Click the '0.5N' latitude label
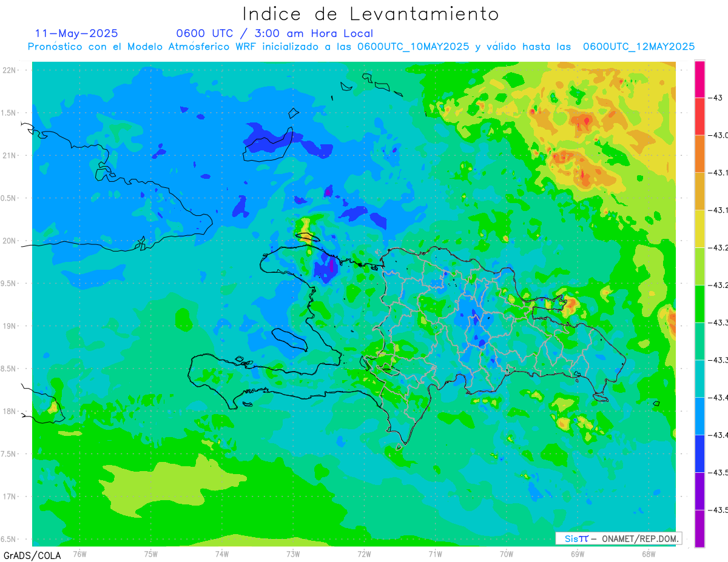This screenshot has width=728, height=562. (8, 198)
